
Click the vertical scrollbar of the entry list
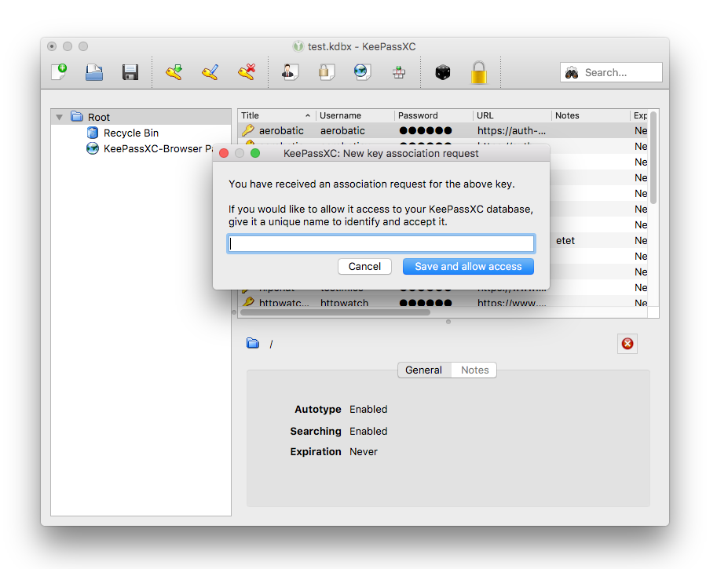coord(653,158)
